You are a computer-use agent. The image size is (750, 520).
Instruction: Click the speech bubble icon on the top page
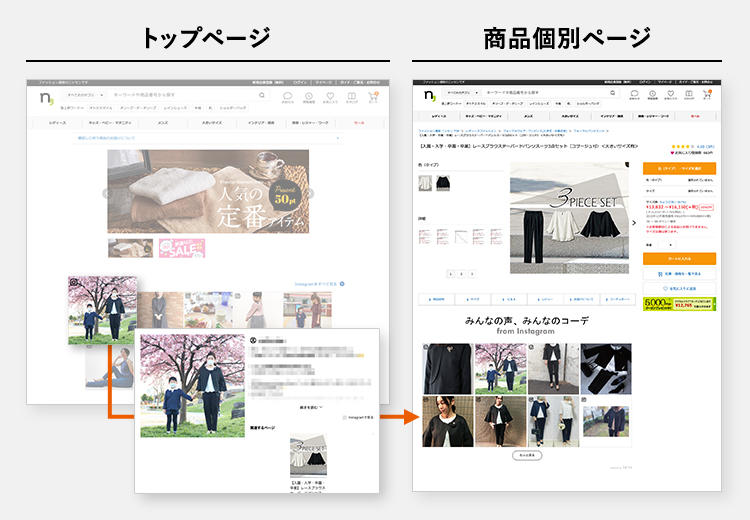tap(288, 97)
